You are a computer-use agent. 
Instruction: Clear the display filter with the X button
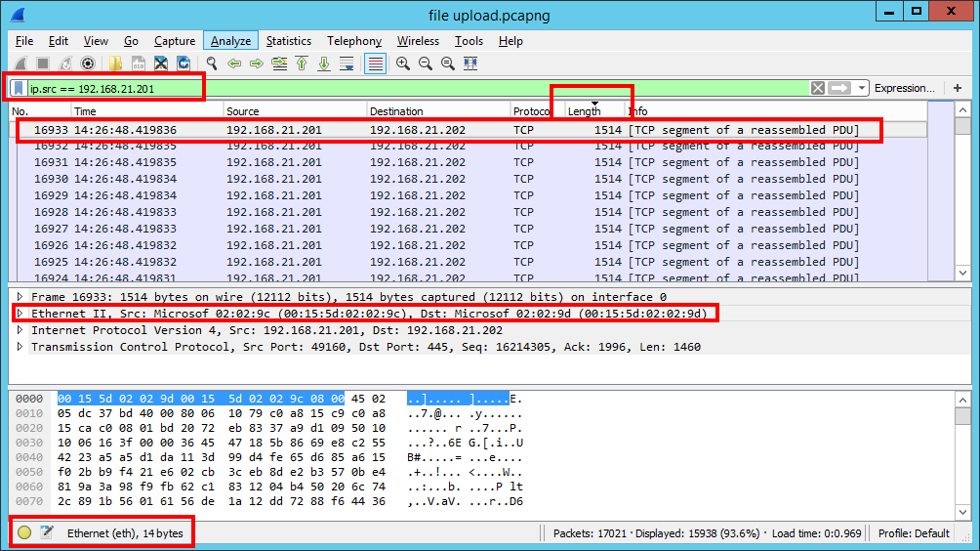(818, 88)
